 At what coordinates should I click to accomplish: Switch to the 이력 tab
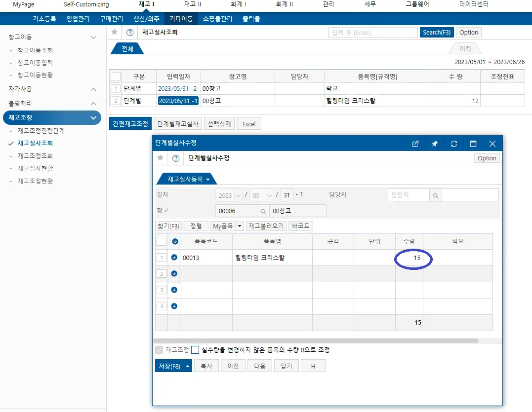click(x=465, y=49)
